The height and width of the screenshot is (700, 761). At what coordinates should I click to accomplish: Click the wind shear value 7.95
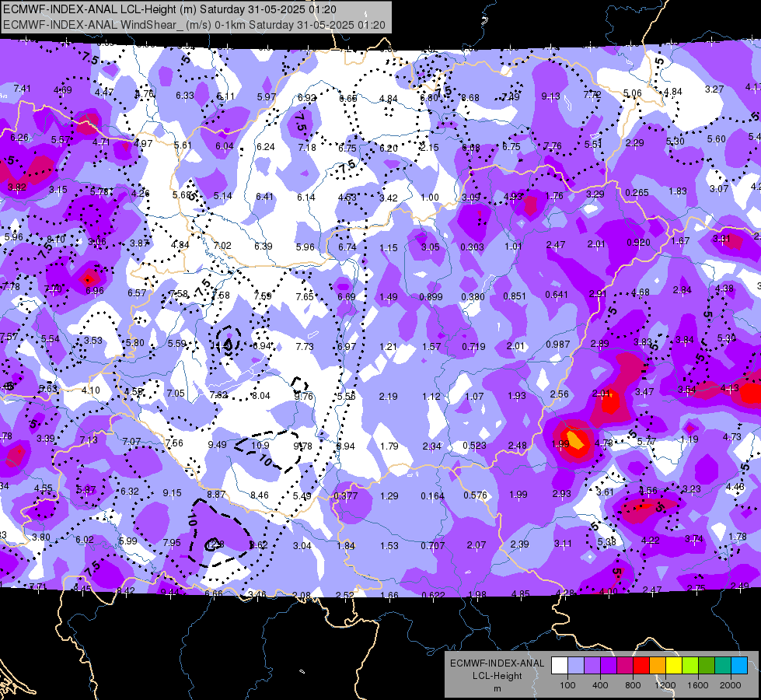(172, 543)
